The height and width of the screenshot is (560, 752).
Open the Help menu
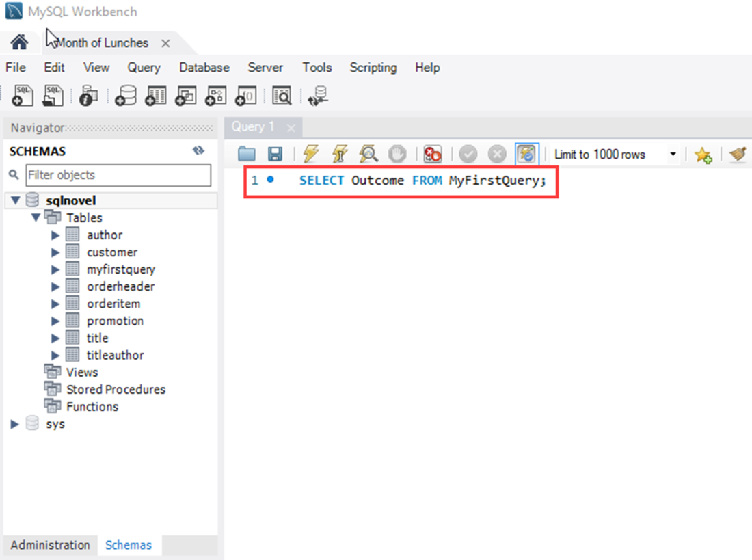pos(427,67)
